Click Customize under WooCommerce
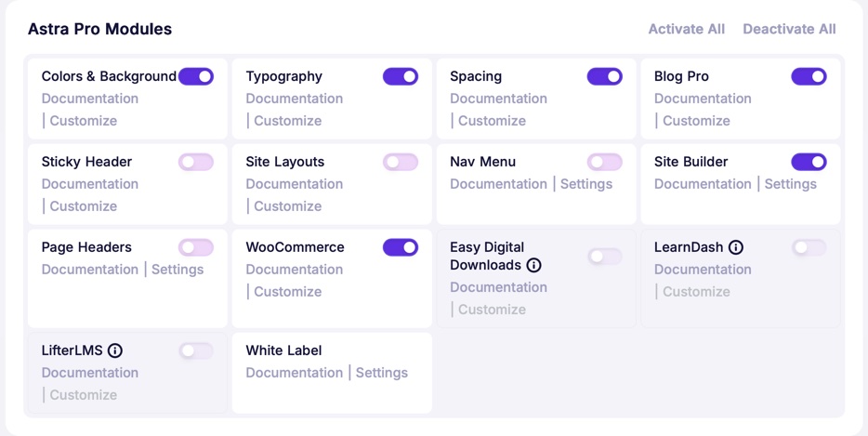The height and width of the screenshot is (436, 868). click(288, 291)
